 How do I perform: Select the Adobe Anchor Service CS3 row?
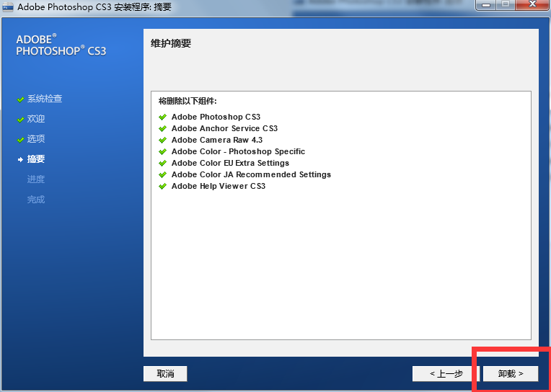218,128
